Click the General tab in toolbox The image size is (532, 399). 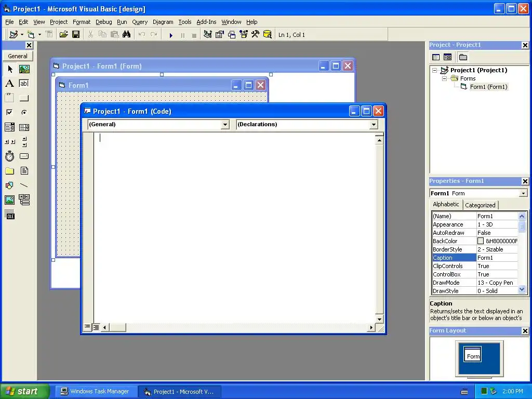tap(18, 56)
